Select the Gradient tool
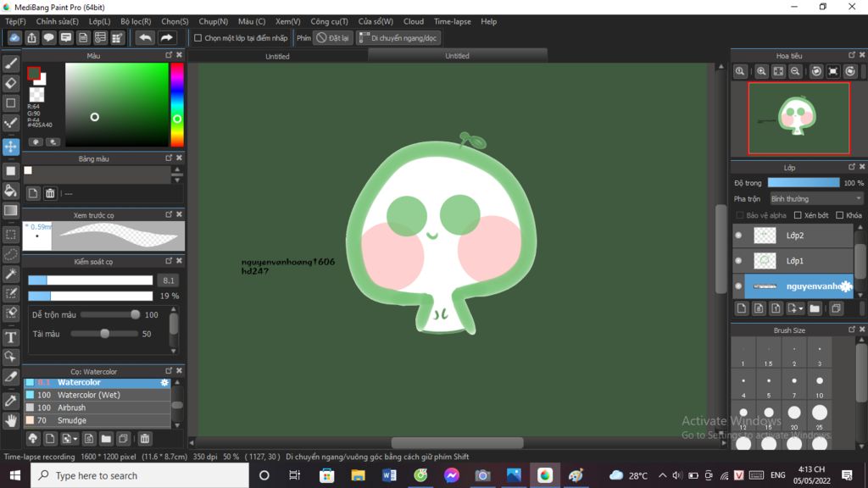This screenshot has width=868, height=488. coord(10,211)
